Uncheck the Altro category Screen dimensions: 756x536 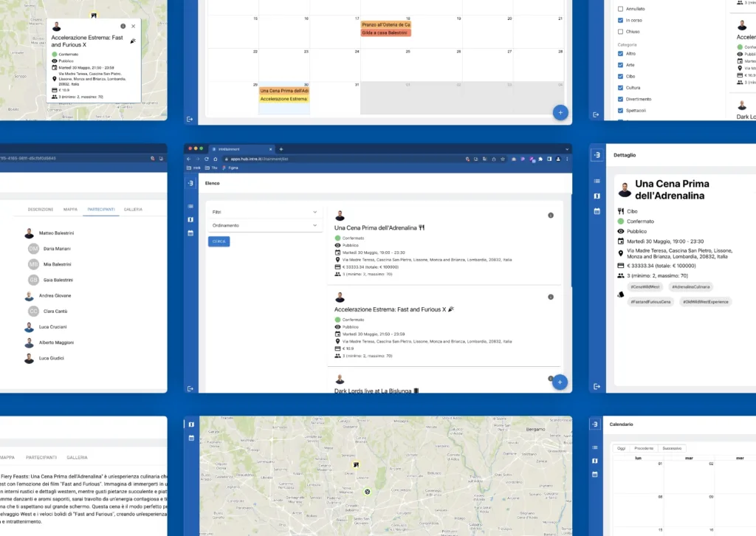(620, 53)
